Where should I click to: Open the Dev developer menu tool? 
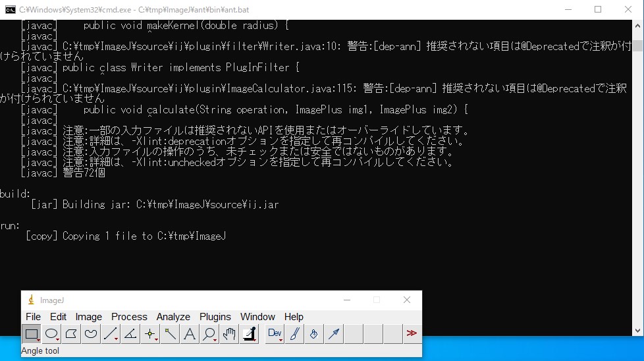coord(275,333)
